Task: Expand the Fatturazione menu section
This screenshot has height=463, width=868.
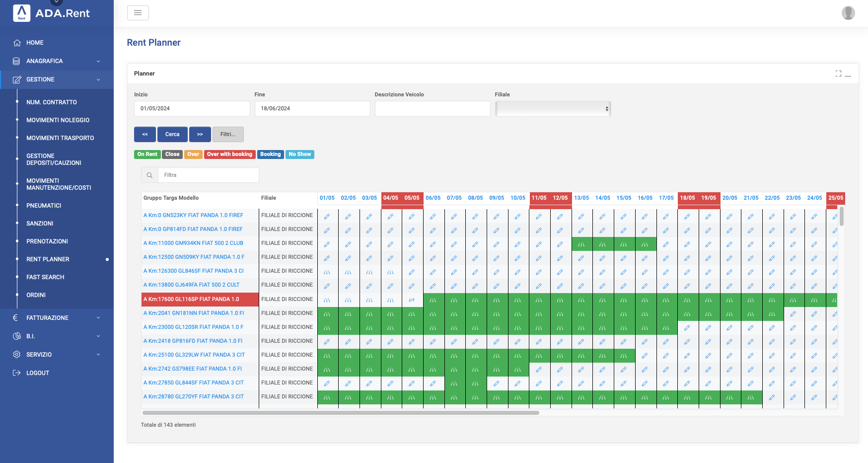Action: tap(57, 318)
